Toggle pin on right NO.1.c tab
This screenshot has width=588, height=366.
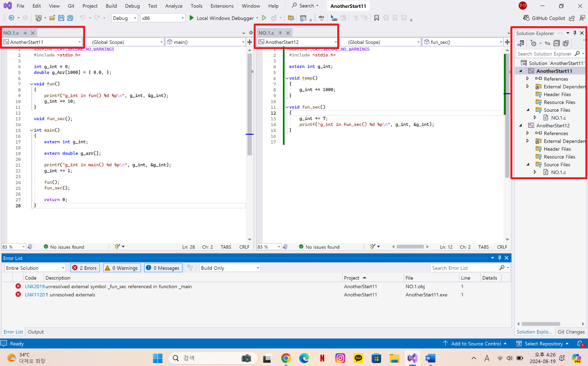tap(280, 33)
